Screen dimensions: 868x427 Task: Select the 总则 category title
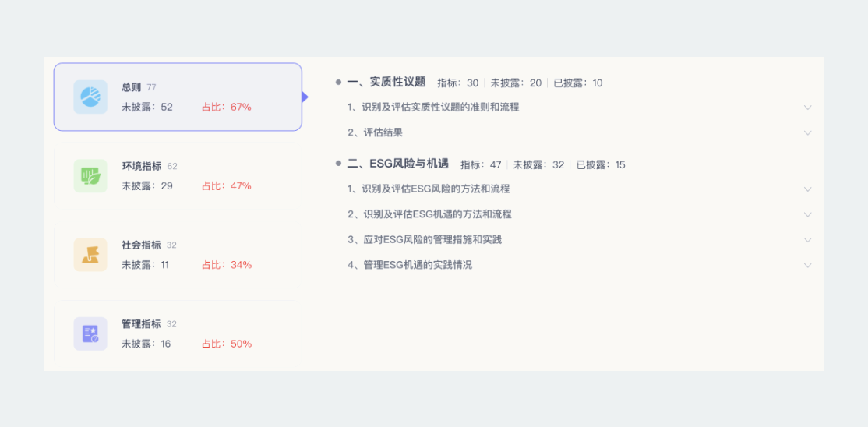132,87
